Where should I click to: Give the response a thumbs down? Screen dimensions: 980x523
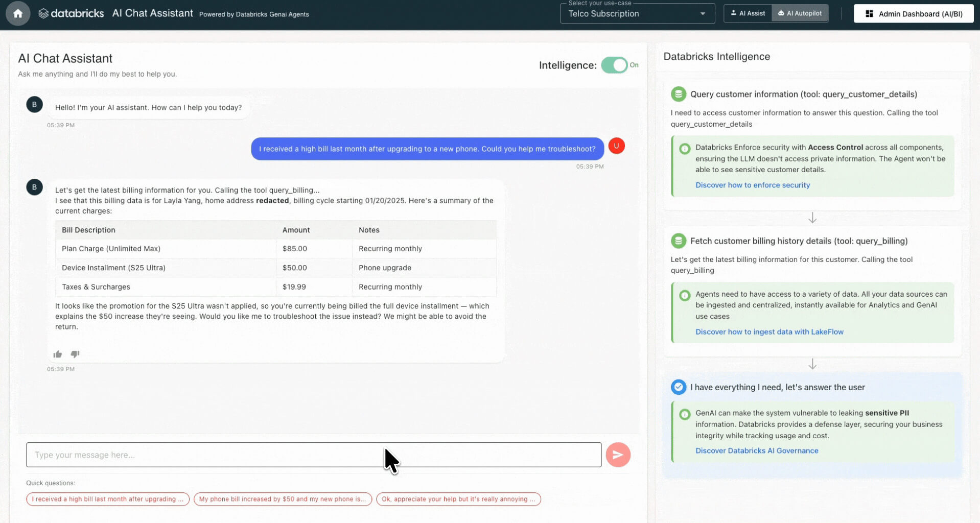point(75,354)
